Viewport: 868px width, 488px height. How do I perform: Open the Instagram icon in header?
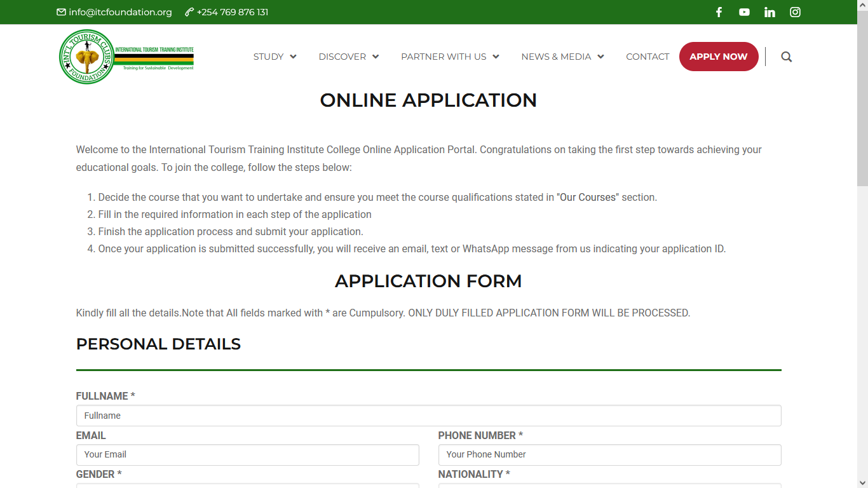point(795,12)
